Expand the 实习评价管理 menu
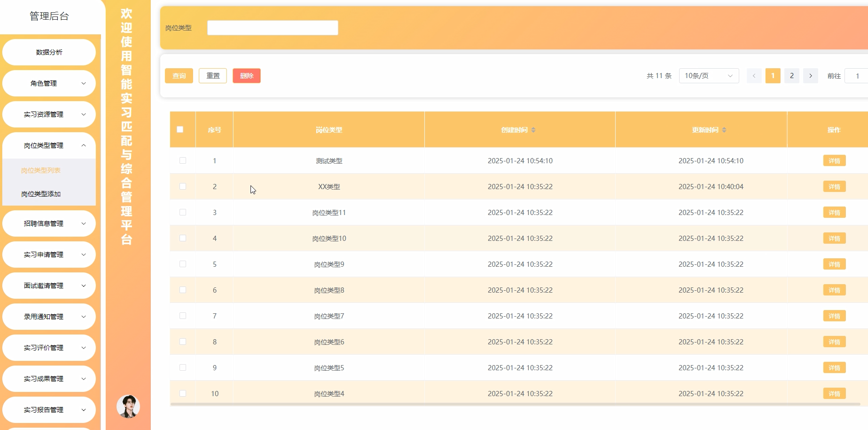This screenshot has width=868, height=430. click(x=49, y=348)
